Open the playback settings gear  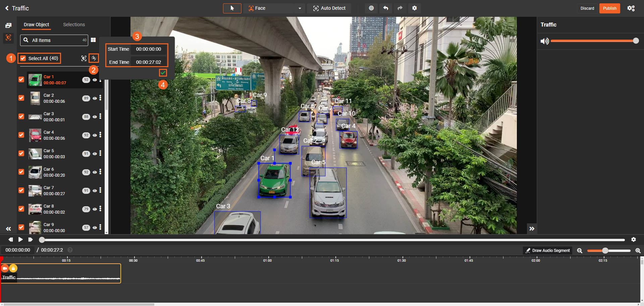tap(633, 239)
